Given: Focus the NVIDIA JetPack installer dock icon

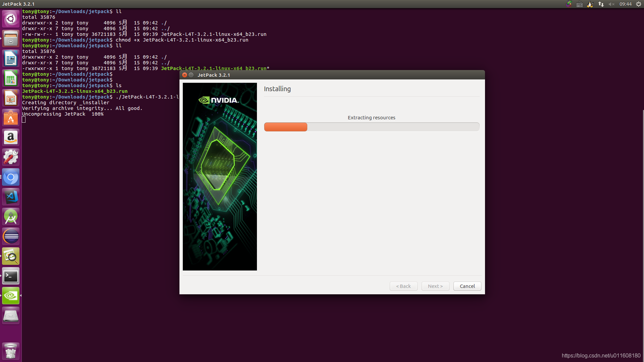Looking at the screenshot, I should coord(11,296).
